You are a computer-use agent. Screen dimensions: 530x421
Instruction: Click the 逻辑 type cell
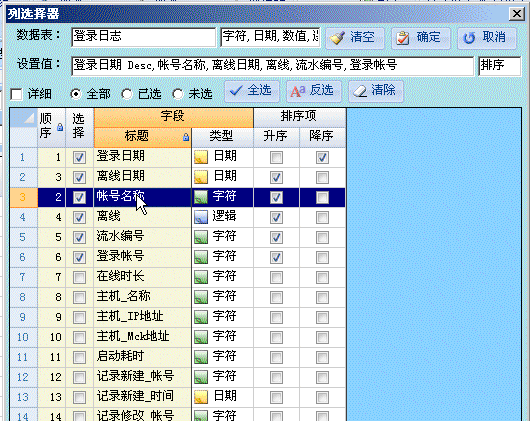(x=222, y=218)
